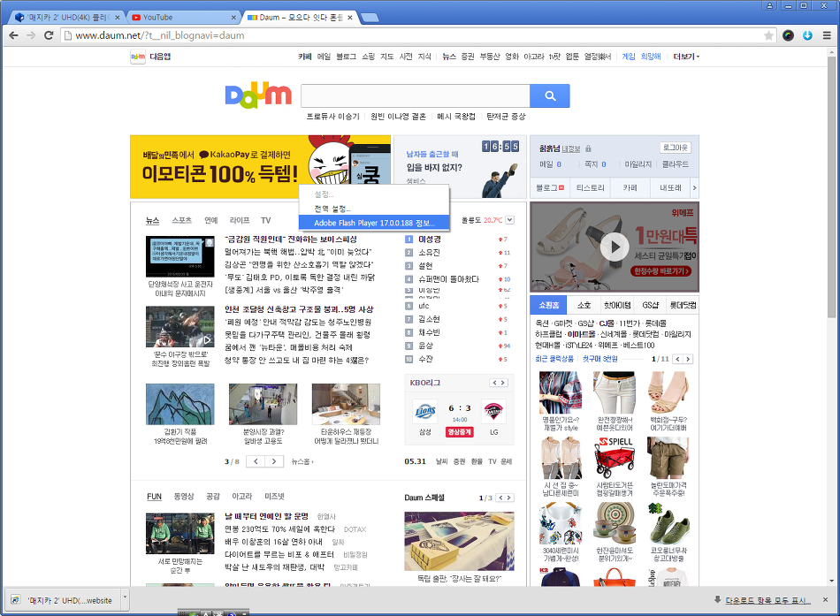This screenshot has height=616, width=840.
Task: Choose the Adobe Flash Player info menu item
Action: [x=374, y=223]
